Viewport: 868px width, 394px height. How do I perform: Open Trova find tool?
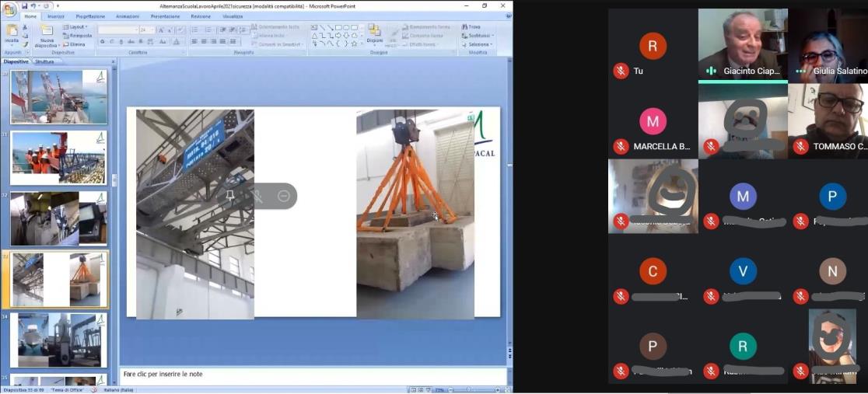471,26
